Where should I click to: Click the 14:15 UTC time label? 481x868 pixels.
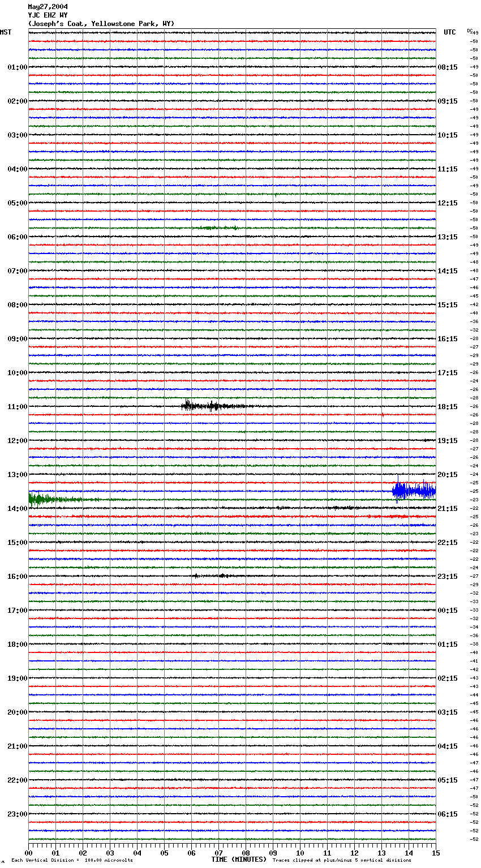coord(448,271)
